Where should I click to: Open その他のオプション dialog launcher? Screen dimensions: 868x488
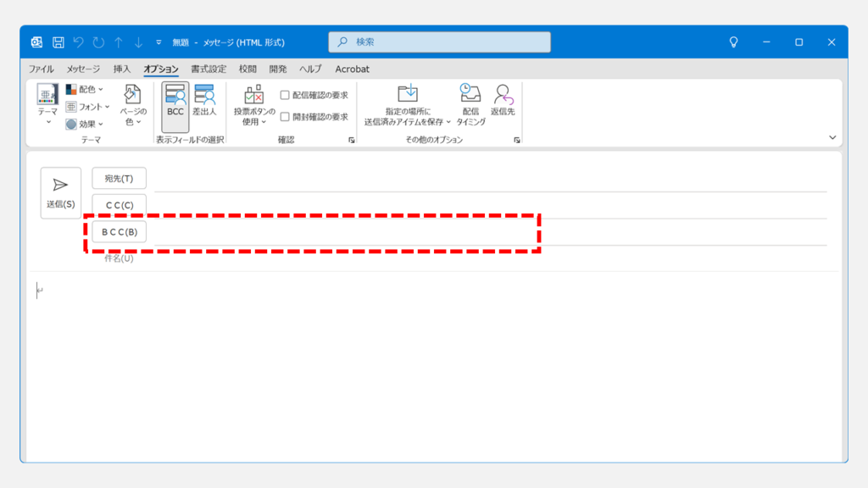tap(517, 141)
